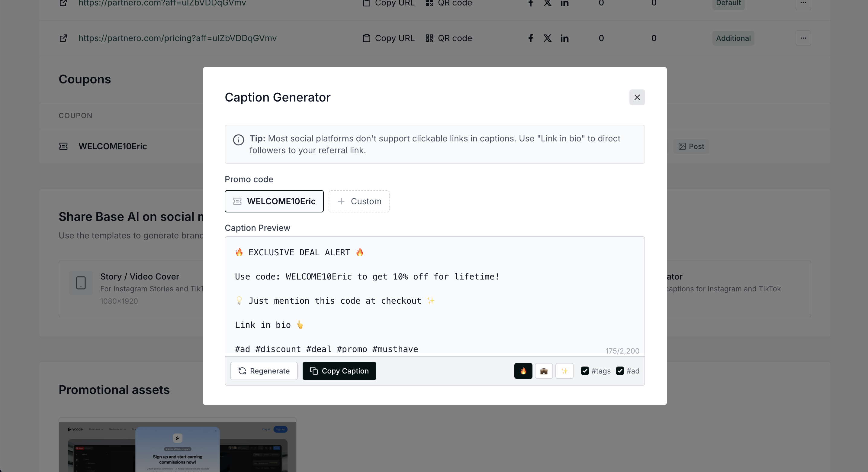
Task: Share pricing link on X
Action: [x=547, y=38]
